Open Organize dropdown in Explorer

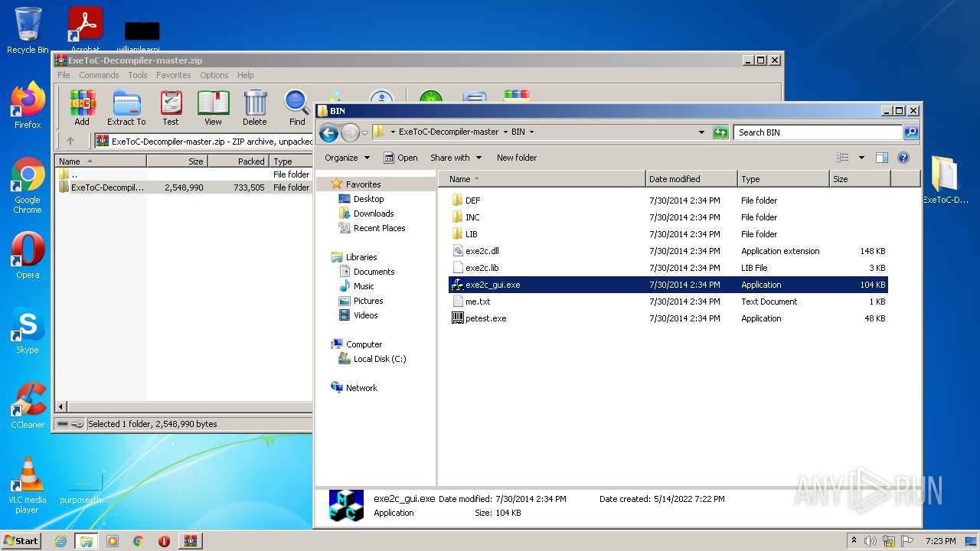[347, 158]
